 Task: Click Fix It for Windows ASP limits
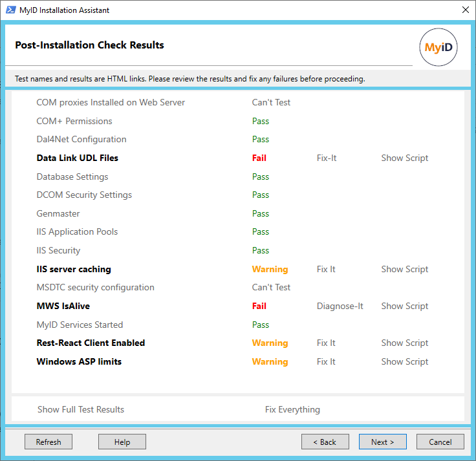pyautogui.click(x=326, y=361)
